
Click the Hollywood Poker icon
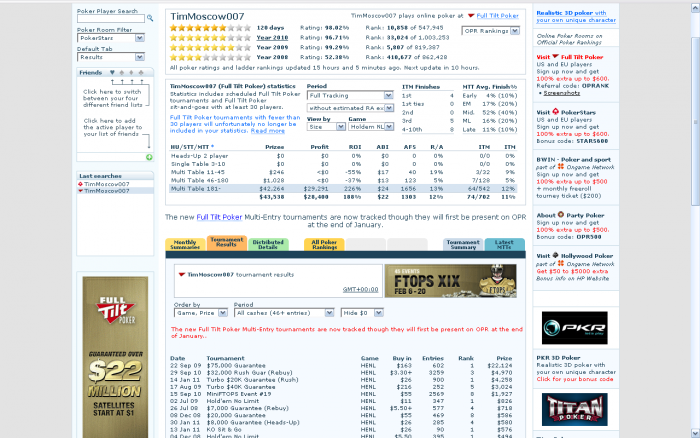tap(555, 255)
